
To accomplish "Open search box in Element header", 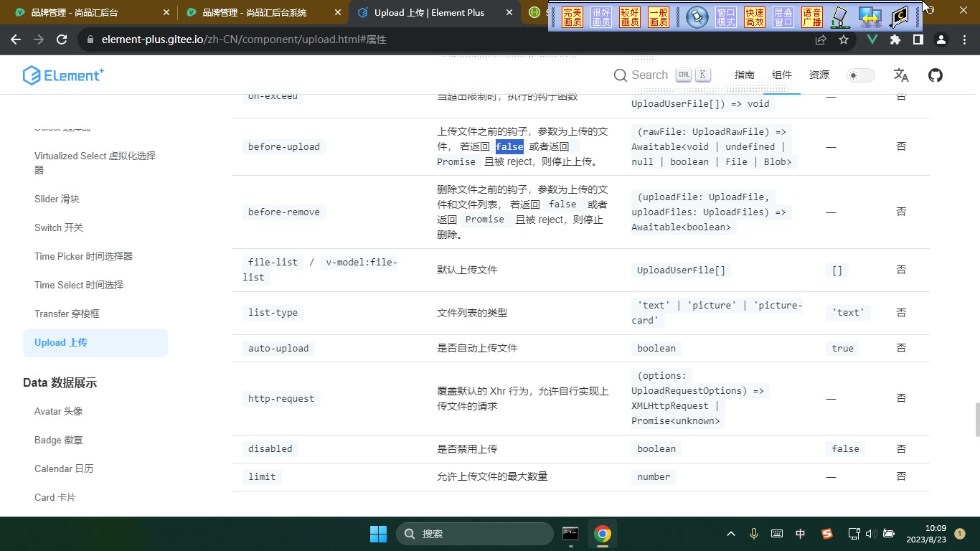I will pos(662,75).
